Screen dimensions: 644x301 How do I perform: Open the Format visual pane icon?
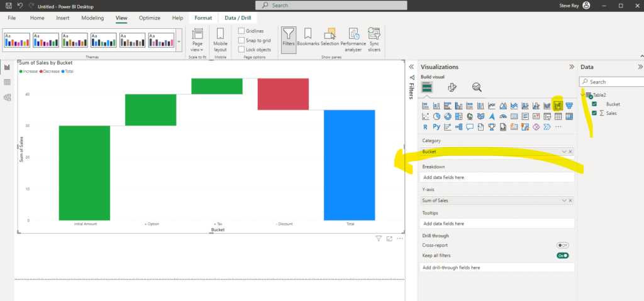pyautogui.click(x=452, y=87)
